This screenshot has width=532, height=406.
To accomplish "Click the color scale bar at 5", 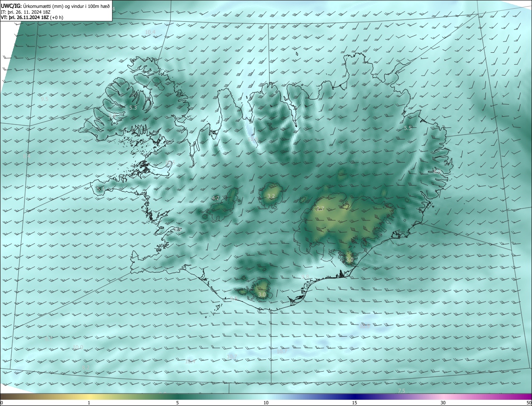I will coord(177,403).
